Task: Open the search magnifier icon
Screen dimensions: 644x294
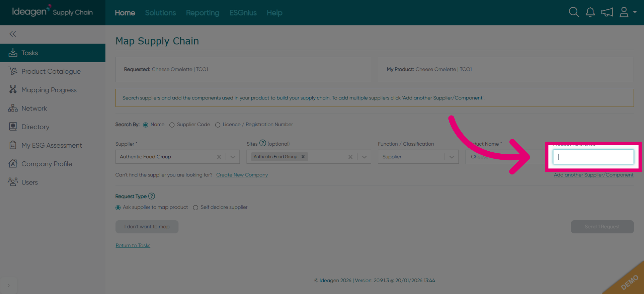Action: 574,12
